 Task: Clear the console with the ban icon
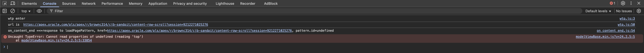pos(13,11)
